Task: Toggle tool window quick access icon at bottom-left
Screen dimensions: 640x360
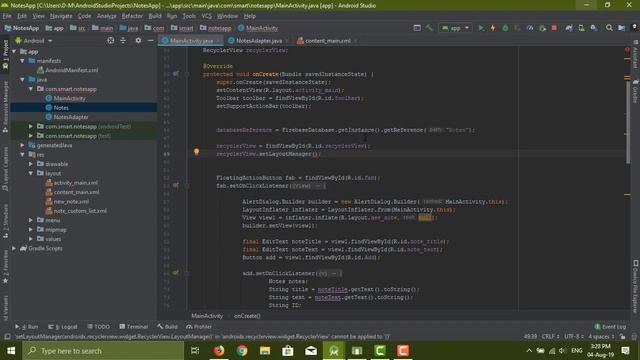Action: pyautogui.click(x=7, y=337)
